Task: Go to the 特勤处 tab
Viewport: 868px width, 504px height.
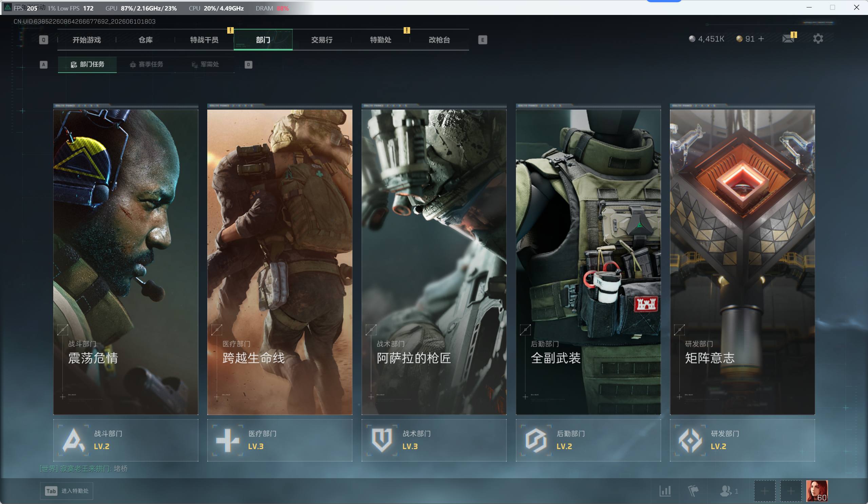Action: 381,40
